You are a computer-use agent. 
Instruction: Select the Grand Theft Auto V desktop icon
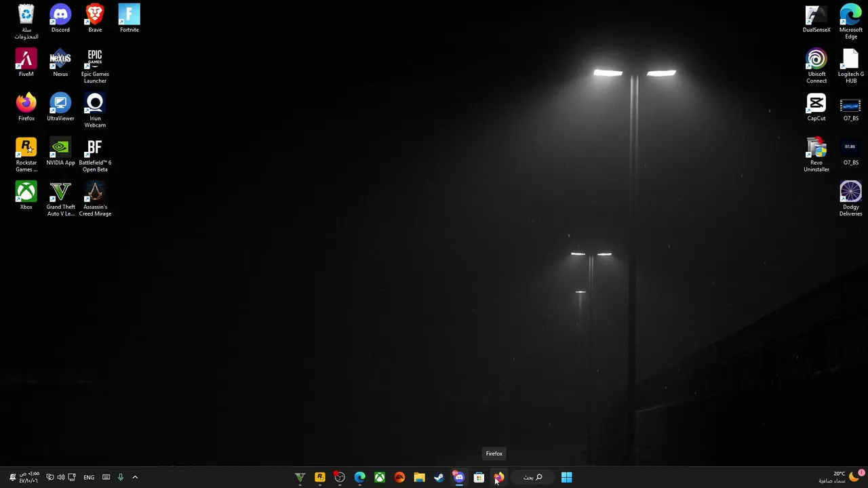click(60, 199)
